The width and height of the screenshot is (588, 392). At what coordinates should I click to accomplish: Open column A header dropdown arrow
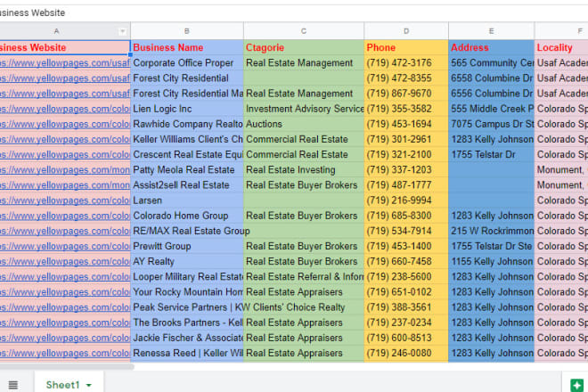(122, 31)
